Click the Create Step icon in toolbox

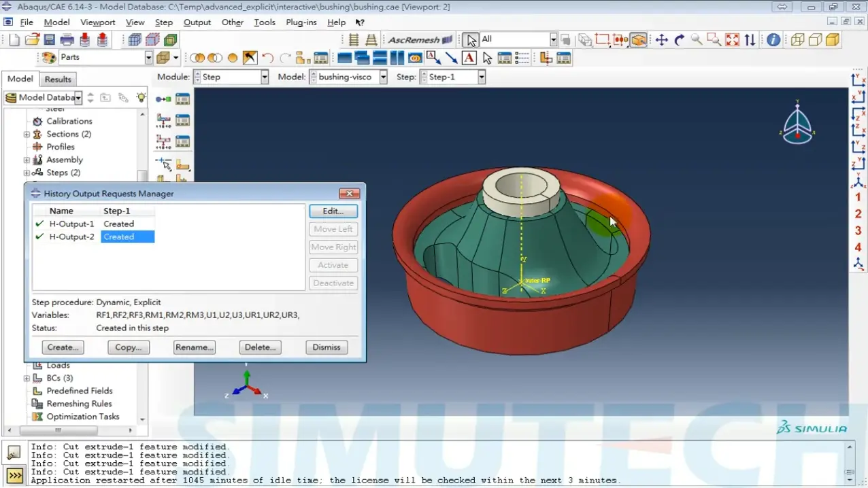click(x=162, y=99)
